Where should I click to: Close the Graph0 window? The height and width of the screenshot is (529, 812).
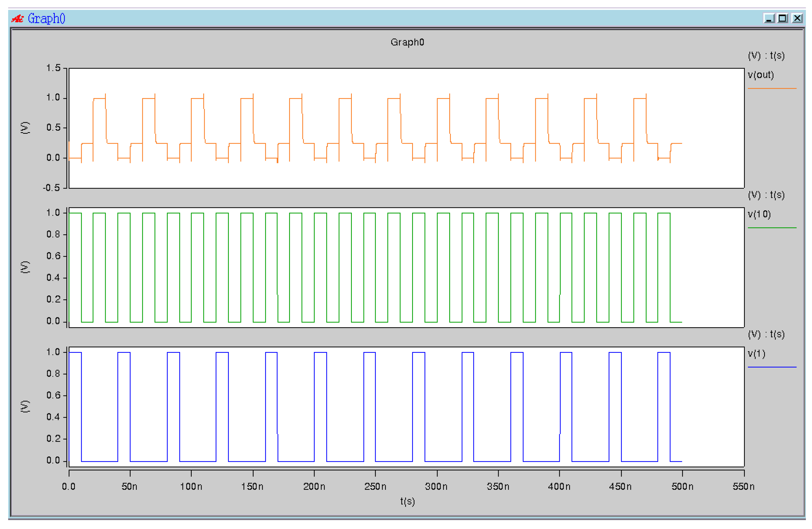[x=797, y=18]
